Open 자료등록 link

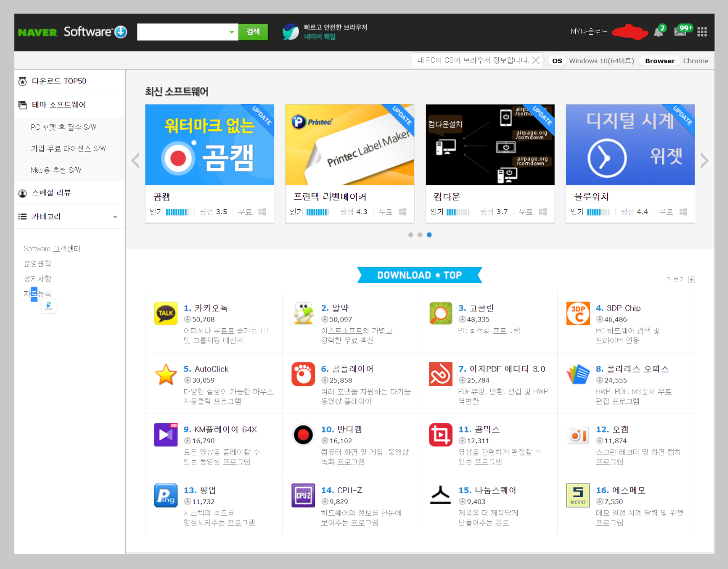(x=37, y=294)
